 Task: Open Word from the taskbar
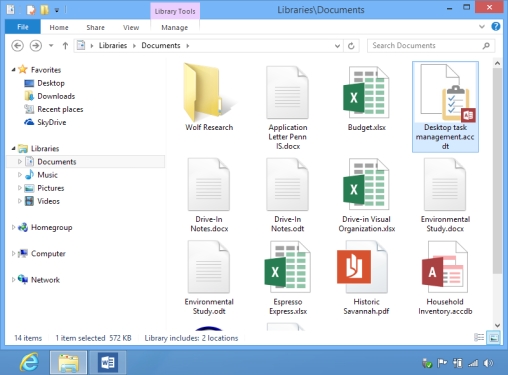pyautogui.click(x=108, y=362)
